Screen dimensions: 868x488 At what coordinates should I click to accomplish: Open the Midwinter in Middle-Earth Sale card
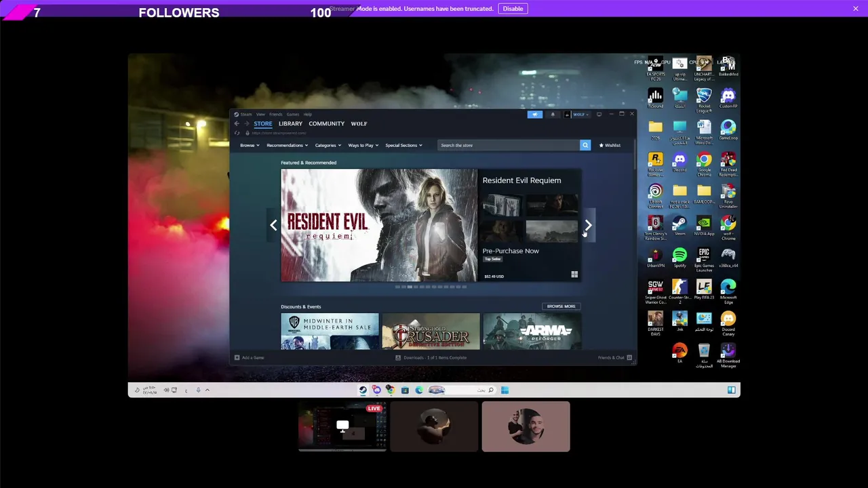tap(330, 331)
